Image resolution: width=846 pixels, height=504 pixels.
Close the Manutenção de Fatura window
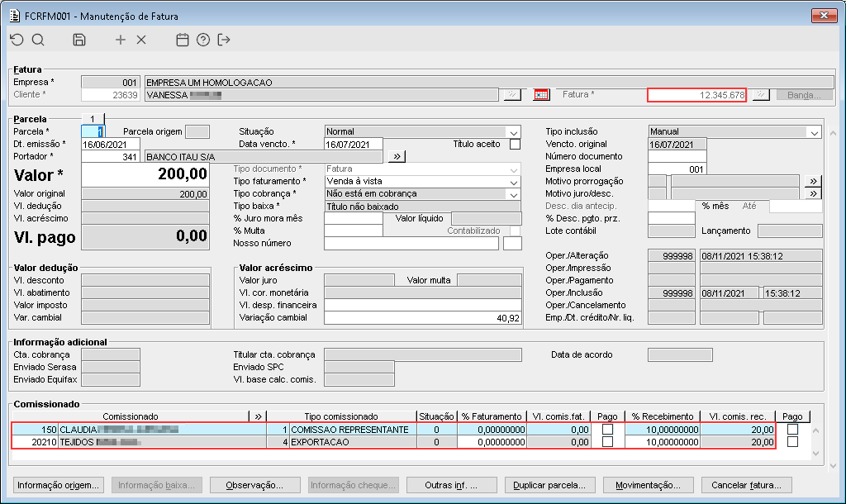click(x=824, y=15)
